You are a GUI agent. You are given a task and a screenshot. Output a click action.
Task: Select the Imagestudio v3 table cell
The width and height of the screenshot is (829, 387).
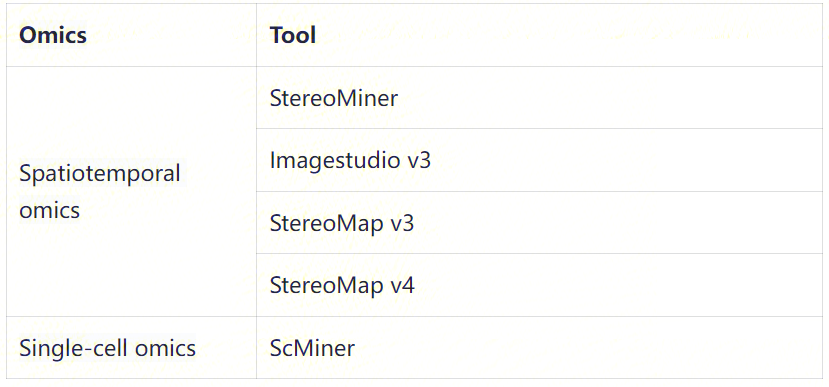(x=539, y=160)
